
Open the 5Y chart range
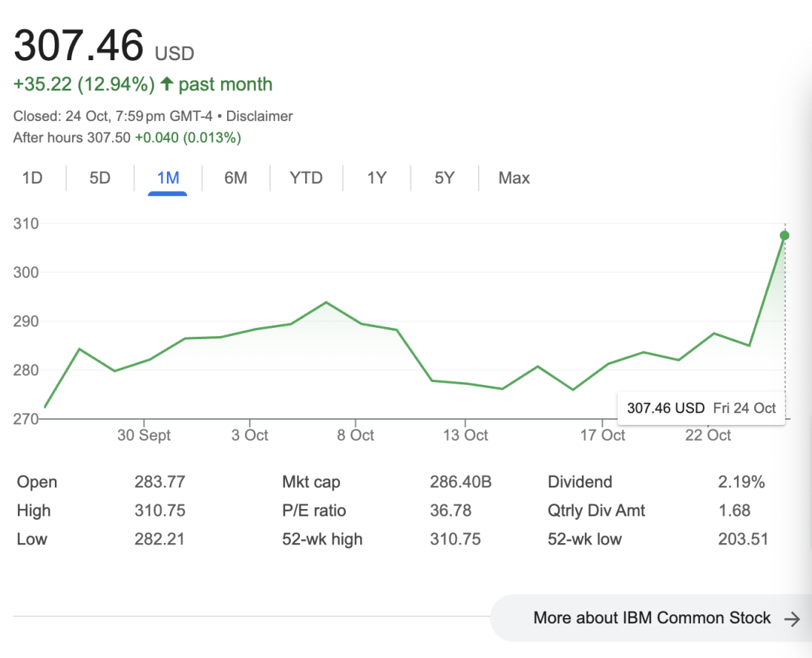[444, 178]
